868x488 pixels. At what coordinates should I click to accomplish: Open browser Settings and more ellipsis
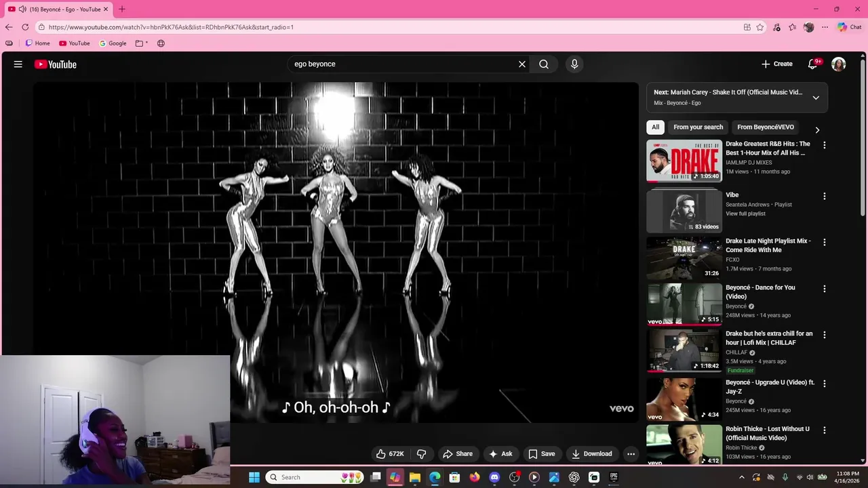point(825,27)
